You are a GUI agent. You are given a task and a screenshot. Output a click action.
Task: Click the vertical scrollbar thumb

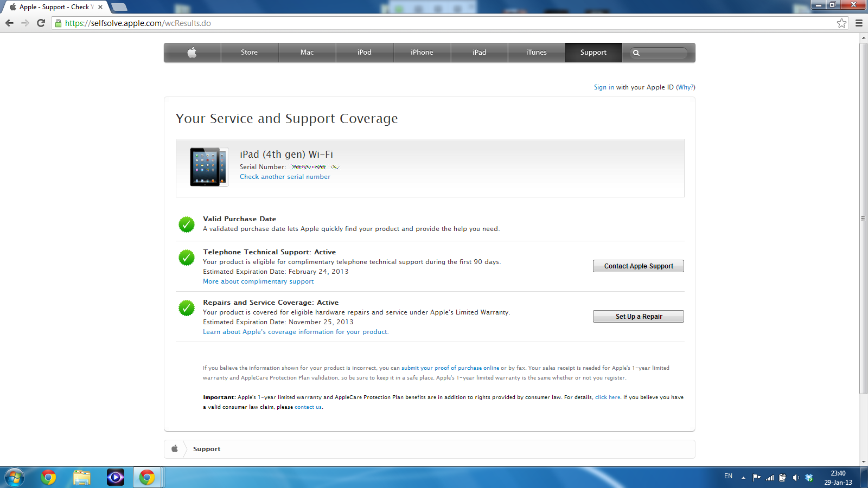[x=864, y=219]
